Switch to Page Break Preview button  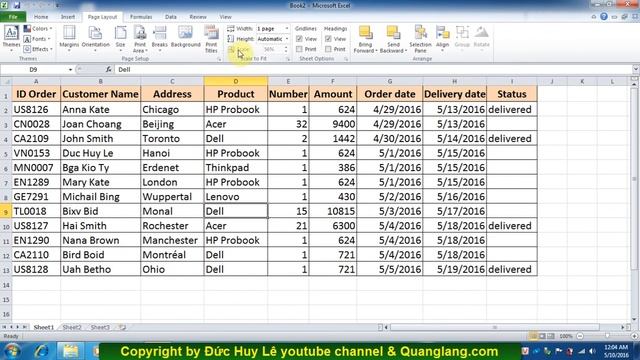click(551, 336)
